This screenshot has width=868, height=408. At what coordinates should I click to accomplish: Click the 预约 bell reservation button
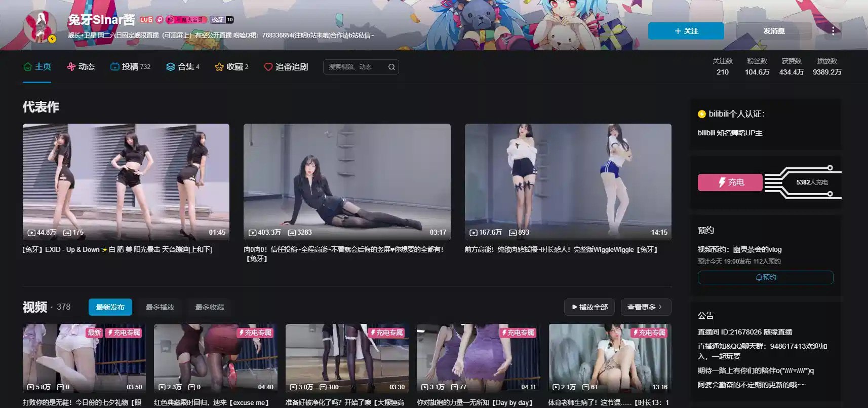[765, 277]
